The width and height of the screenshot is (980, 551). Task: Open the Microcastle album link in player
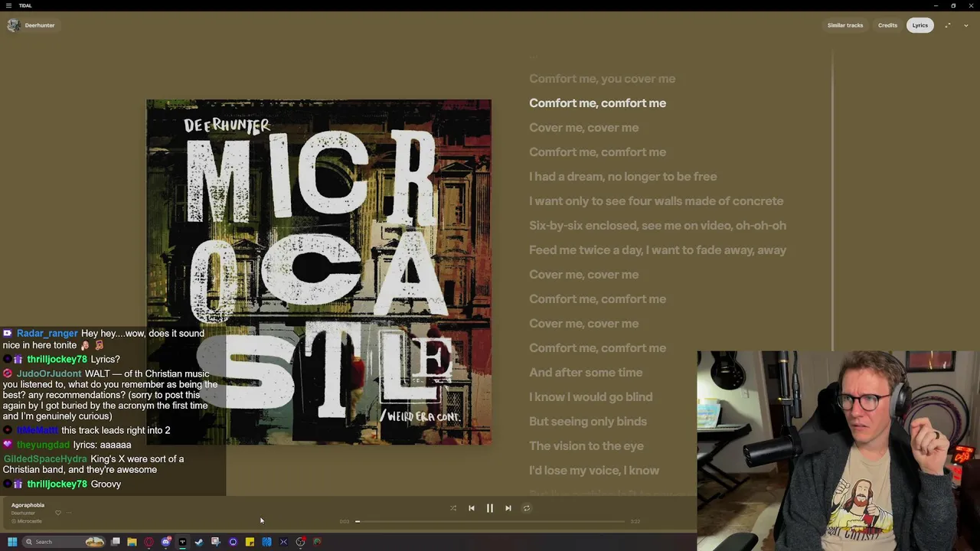(29, 521)
